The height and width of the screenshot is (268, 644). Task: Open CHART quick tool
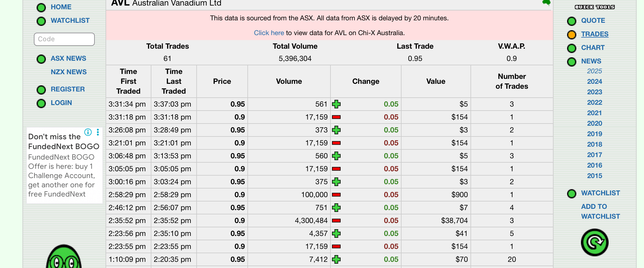593,47
